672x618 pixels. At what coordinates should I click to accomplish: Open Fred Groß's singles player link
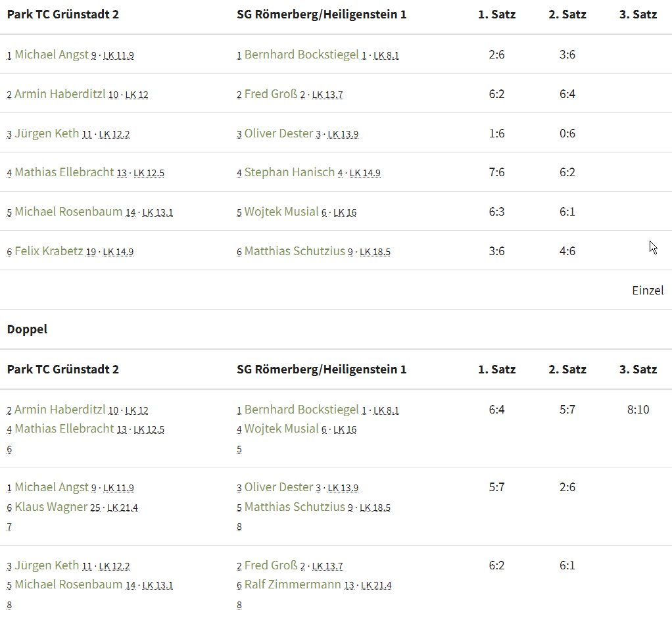click(270, 94)
